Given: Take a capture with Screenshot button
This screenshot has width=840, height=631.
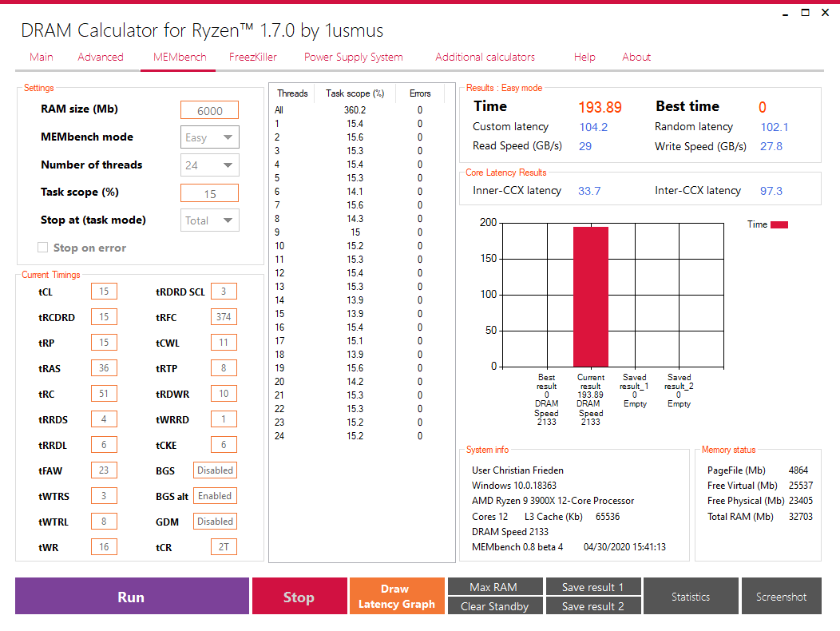Looking at the screenshot, I should tap(782, 596).
